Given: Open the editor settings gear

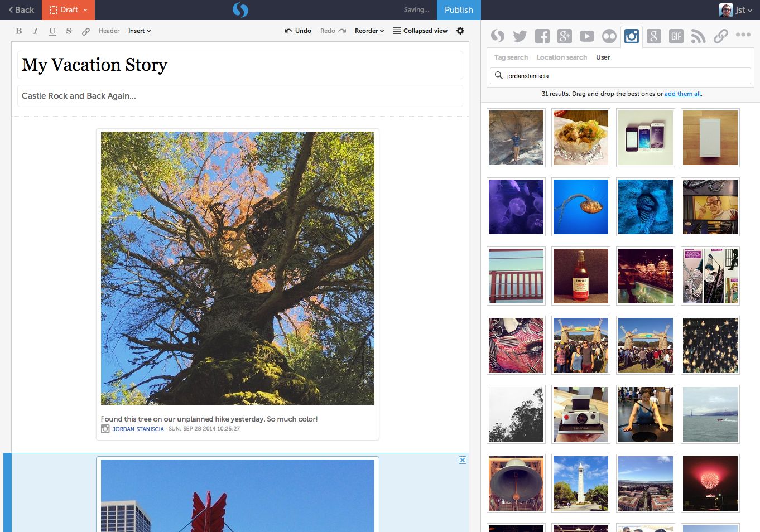Looking at the screenshot, I should pyautogui.click(x=460, y=31).
